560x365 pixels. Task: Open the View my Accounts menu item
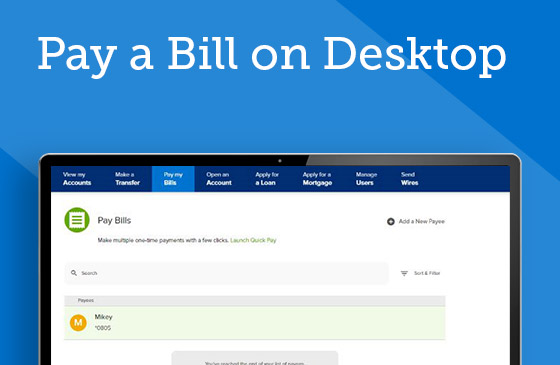(77, 179)
